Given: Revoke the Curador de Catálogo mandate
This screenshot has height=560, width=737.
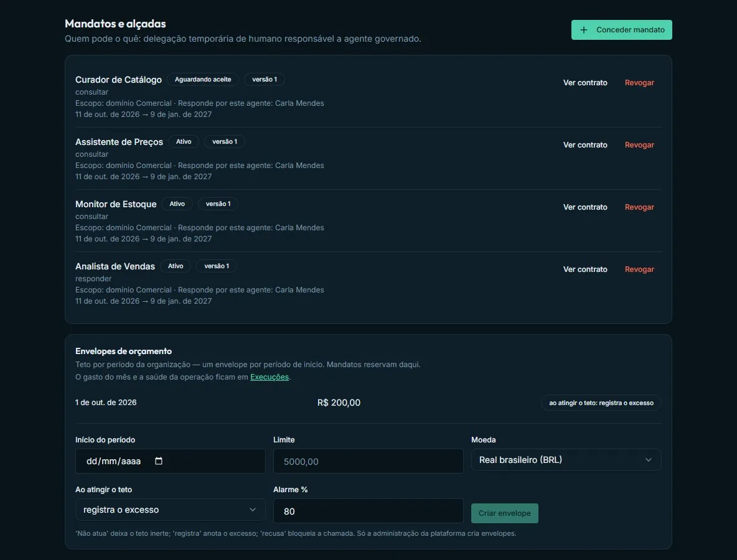Looking at the screenshot, I should click(639, 83).
